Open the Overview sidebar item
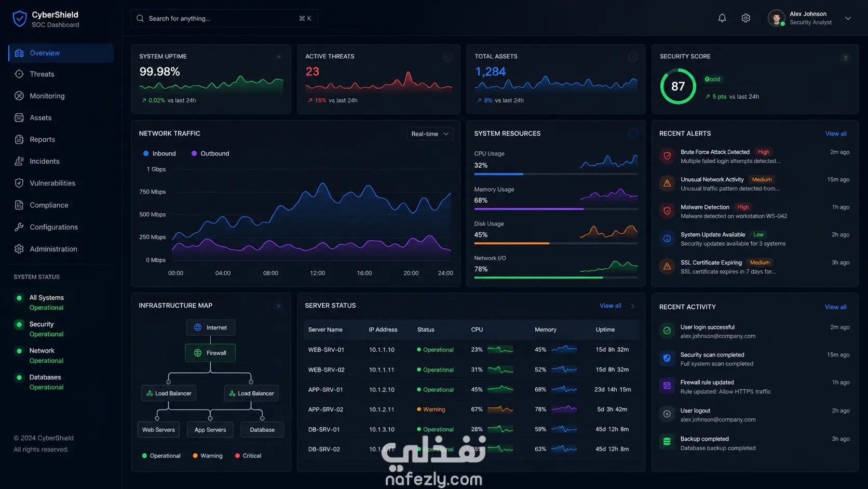 click(x=61, y=53)
